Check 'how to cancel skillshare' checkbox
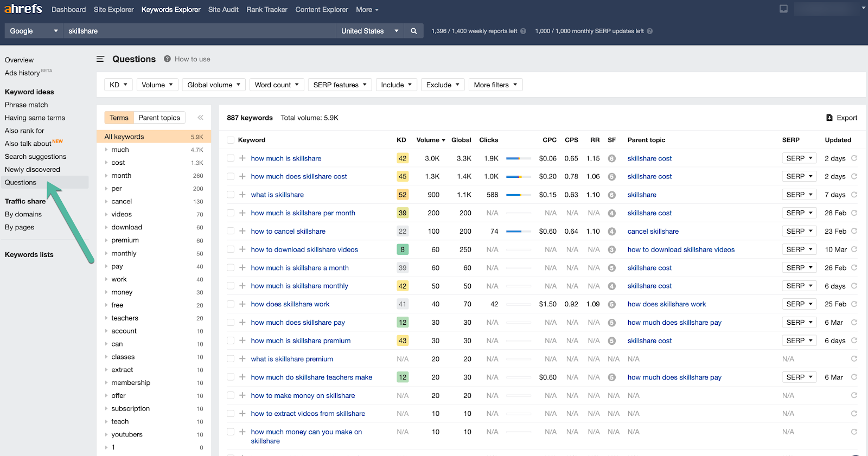868x456 pixels. click(x=231, y=231)
